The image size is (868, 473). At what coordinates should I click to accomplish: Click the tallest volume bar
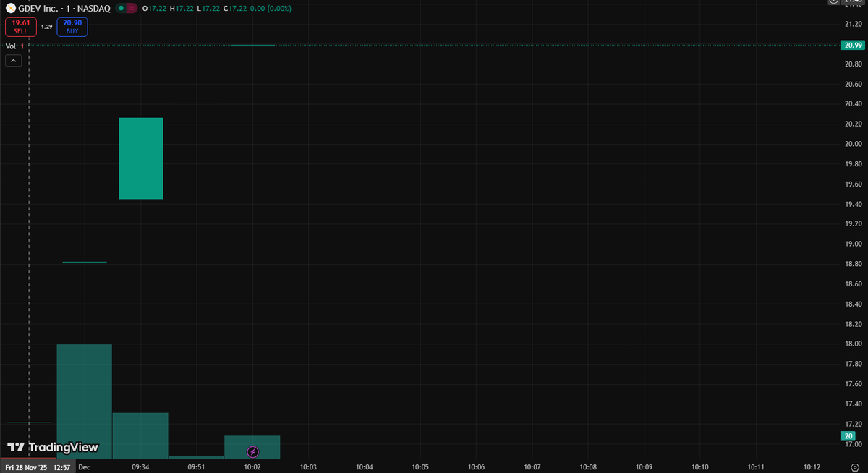pyautogui.click(x=85, y=401)
